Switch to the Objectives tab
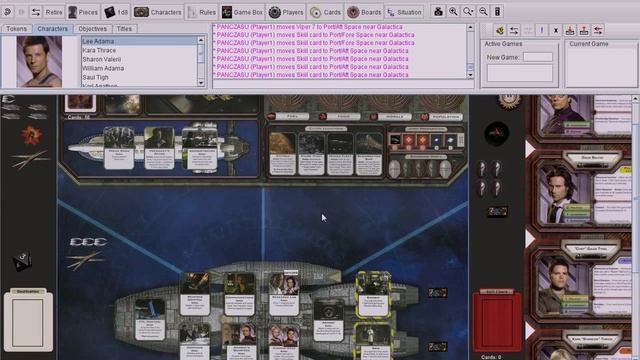 [92, 29]
